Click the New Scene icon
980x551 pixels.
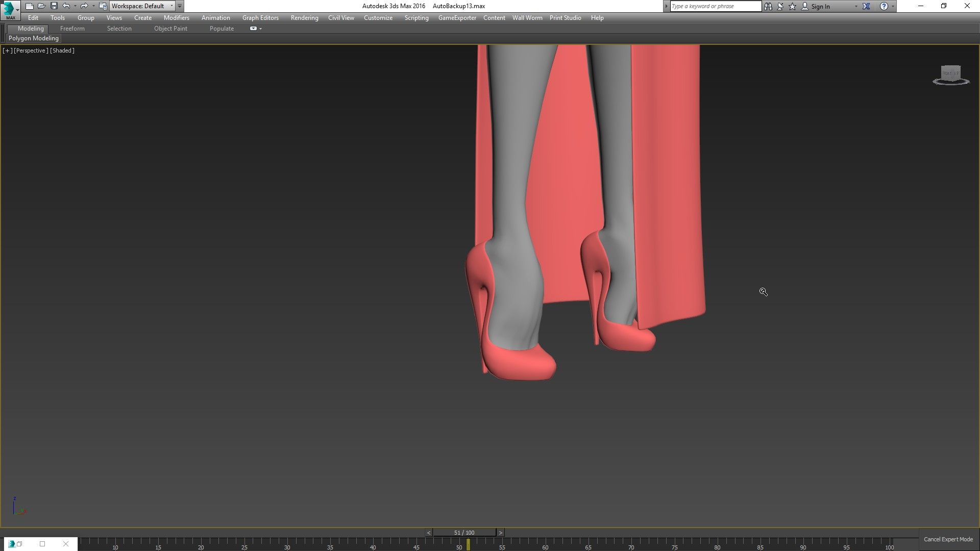(x=30, y=6)
